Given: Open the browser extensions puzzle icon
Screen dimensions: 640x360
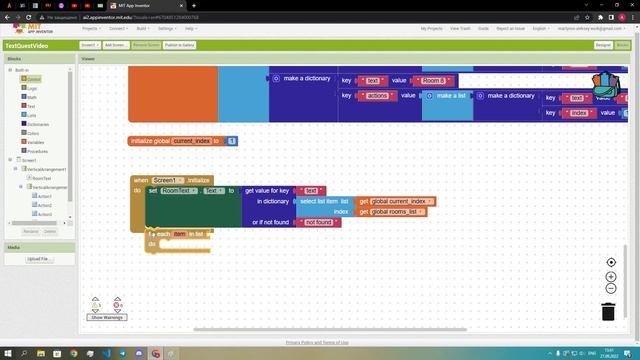Looking at the screenshot, I should (x=600, y=18).
